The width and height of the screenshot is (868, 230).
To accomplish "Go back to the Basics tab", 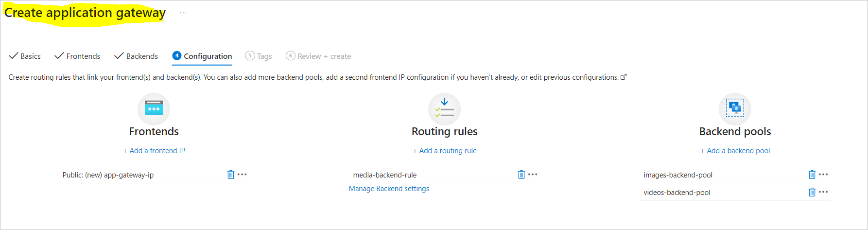I will (x=25, y=56).
